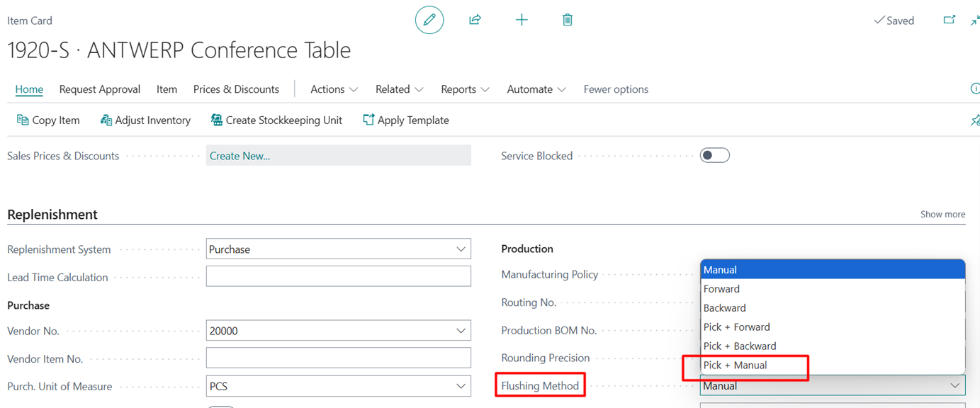Open the Request Approval menu
This screenshot has width=980, height=408.
coord(100,89)
